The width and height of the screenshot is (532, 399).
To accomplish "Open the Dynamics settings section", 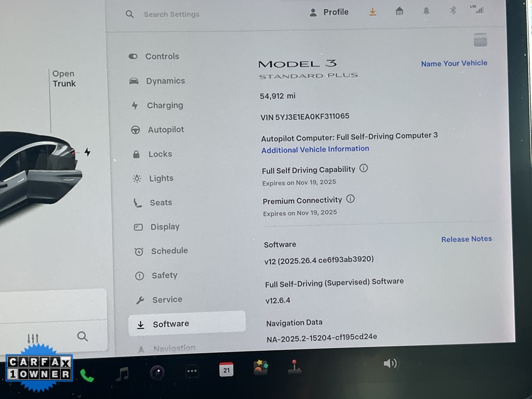I will 157,81.
